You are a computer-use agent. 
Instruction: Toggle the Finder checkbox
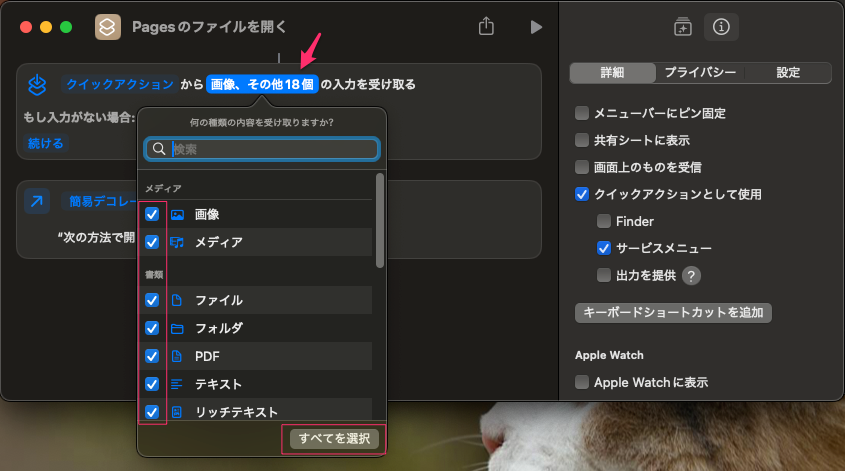(603, 221)
